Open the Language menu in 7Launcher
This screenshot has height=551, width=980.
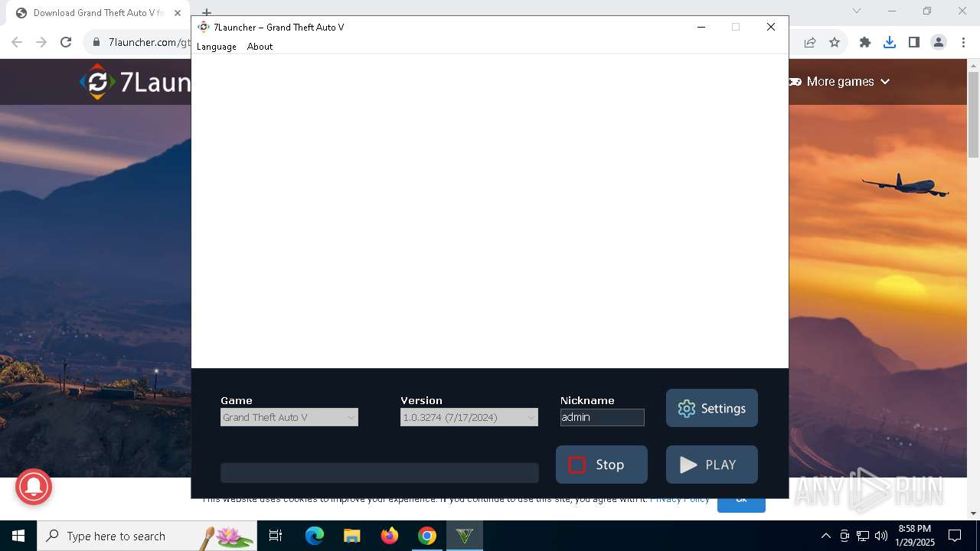216,47
